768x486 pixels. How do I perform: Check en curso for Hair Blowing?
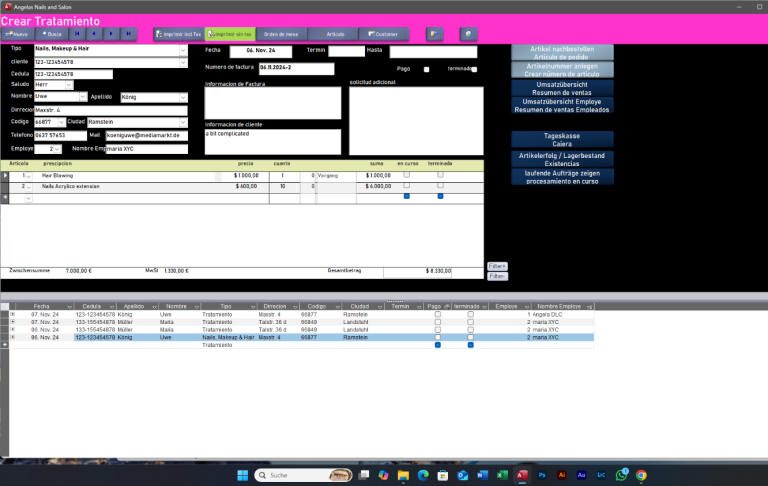point(406,175)
